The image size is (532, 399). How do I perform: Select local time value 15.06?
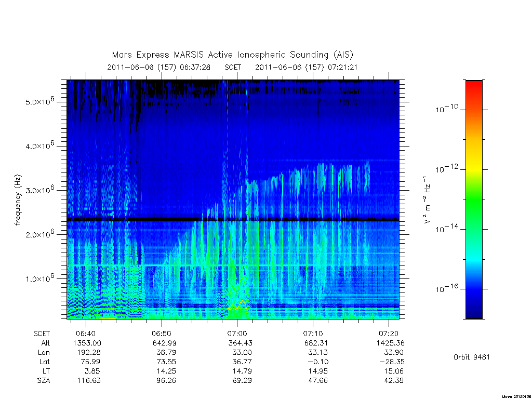[394, 371]
